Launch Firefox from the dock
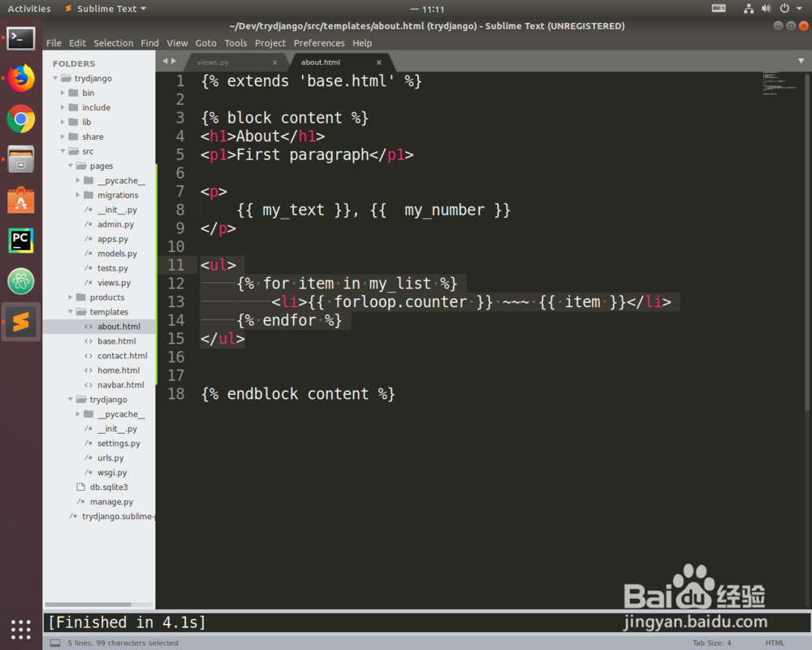 coord(21,78)
